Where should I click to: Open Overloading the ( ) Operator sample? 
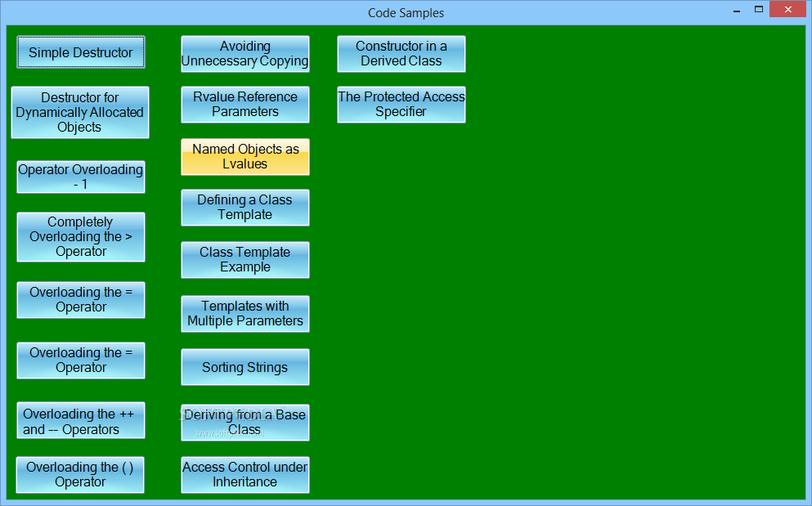pyautogui.click(x=80, y=474)
